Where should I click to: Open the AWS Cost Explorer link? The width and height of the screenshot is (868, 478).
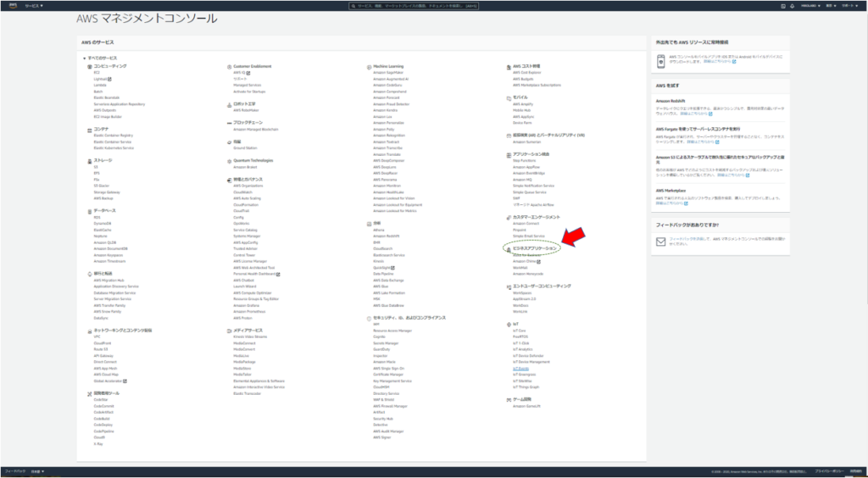point(527,73)
